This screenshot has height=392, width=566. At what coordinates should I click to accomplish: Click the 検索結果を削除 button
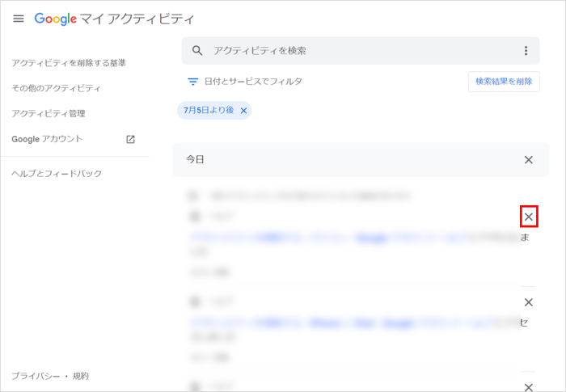pos(503,82)
